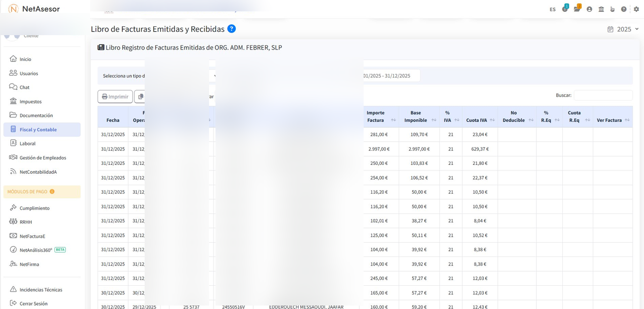Click the info icon beside Módulos de Pago
This screenshot has height=309, width=644.
[52, 192]
